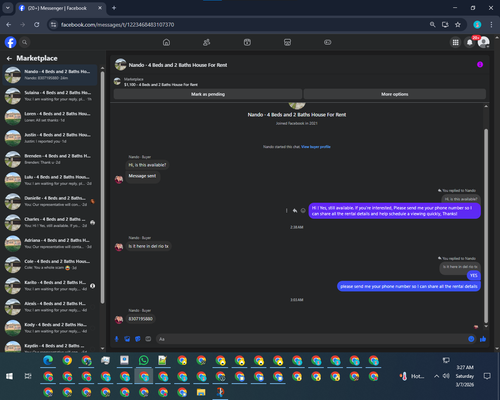Open the Video icon in Facebook top bar
Image resolution: width=500 pixels, height=400 pixels.
coord(247,42)
